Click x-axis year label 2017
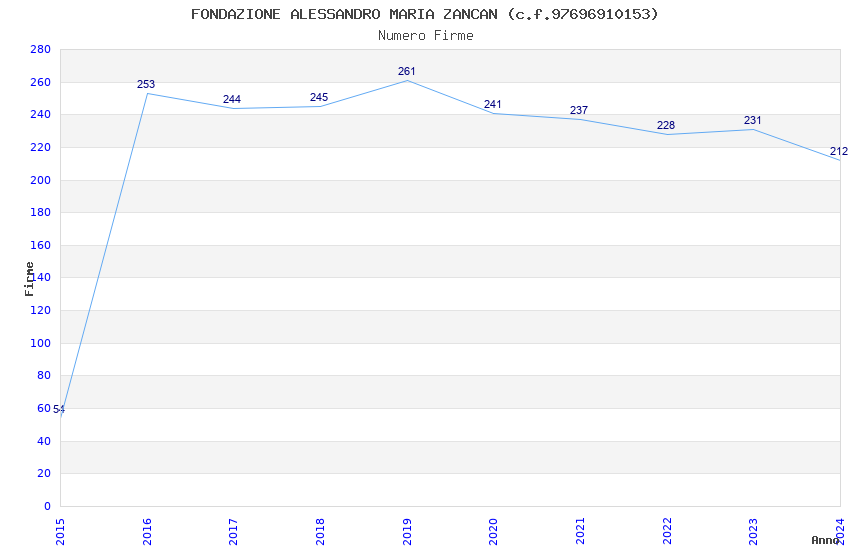Screen dimensions: 850x550 (234, 532)
